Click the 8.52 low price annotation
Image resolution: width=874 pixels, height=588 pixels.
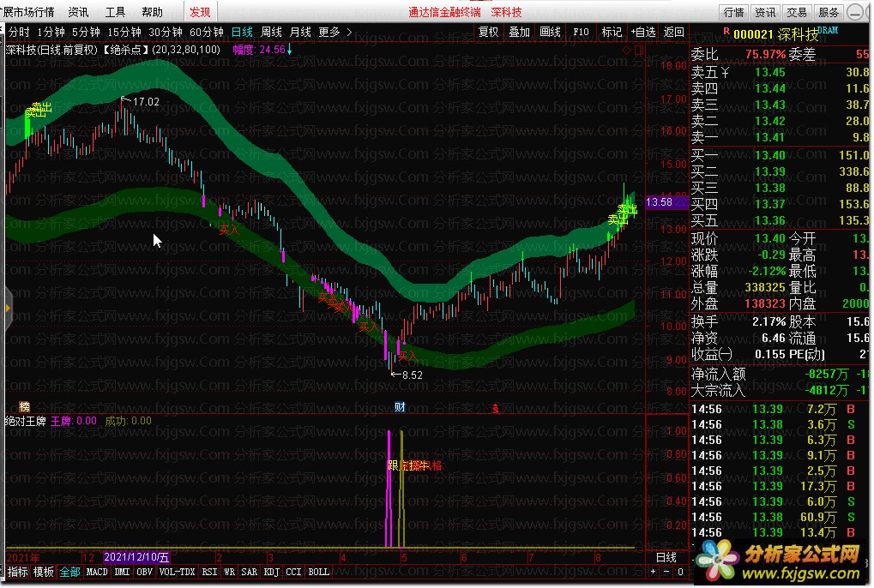[413, 375]
